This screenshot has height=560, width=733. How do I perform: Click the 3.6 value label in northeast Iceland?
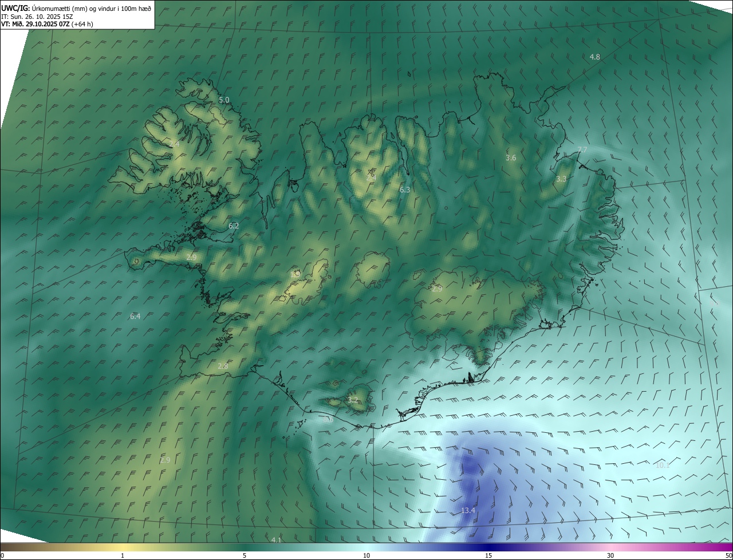[x=511, y=157]
